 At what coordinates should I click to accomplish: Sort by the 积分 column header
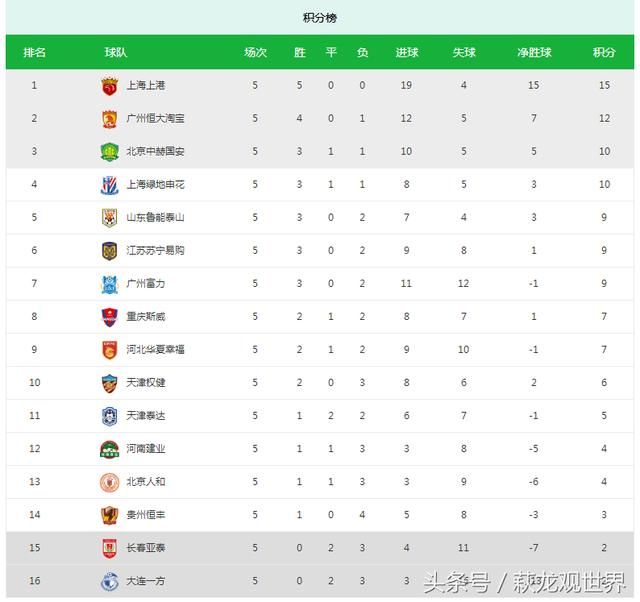(604, 53)
